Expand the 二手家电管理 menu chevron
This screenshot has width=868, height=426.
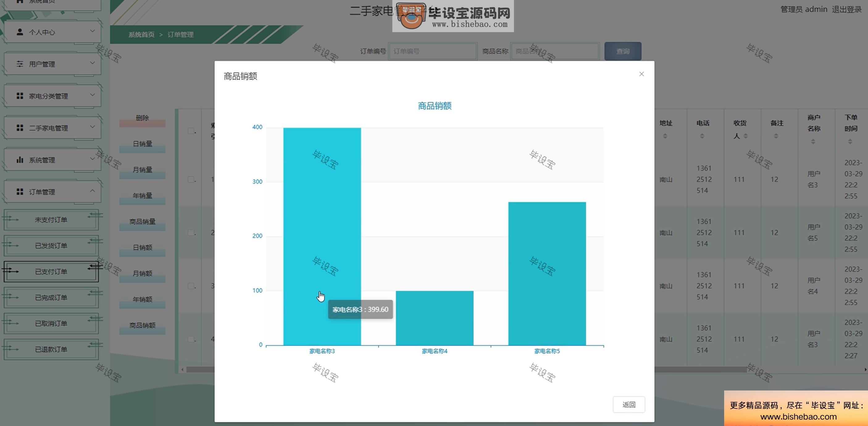(x=92, y=126)
